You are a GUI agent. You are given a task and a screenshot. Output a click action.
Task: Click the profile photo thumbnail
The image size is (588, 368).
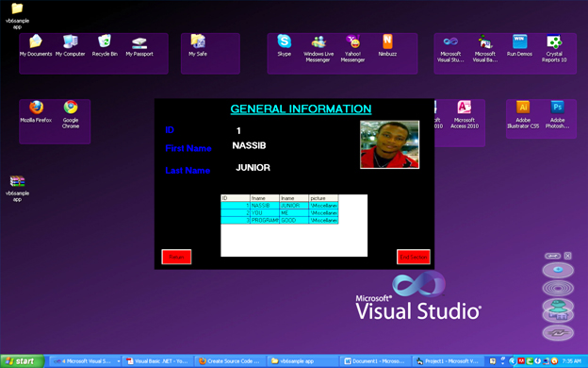point(389,144)
